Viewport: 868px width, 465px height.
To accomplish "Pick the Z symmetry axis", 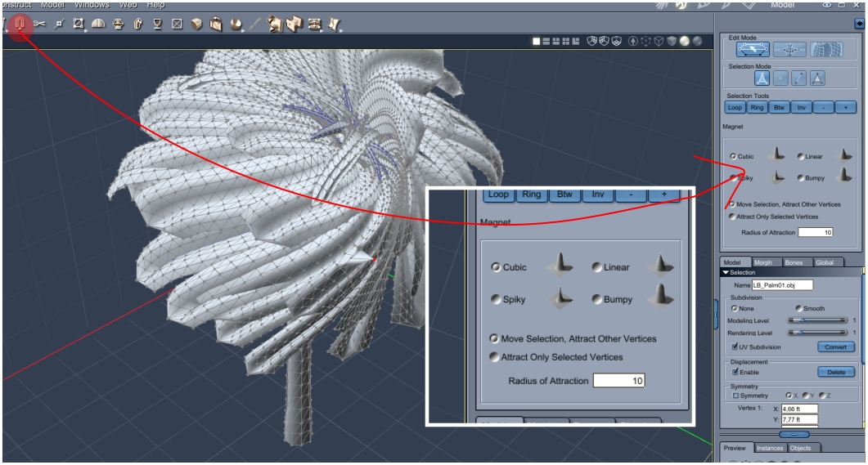I will tap(822, 396).
